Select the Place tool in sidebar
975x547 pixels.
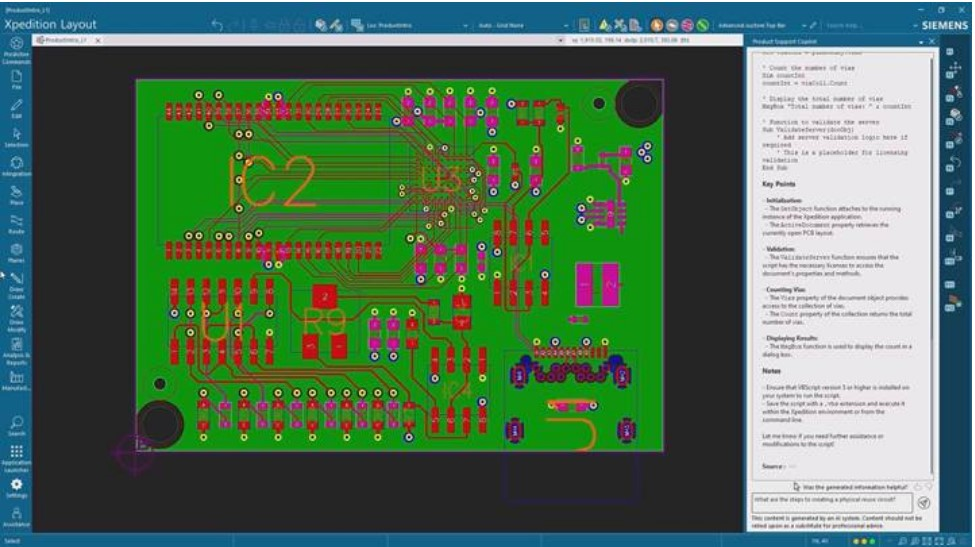(16, 193)
